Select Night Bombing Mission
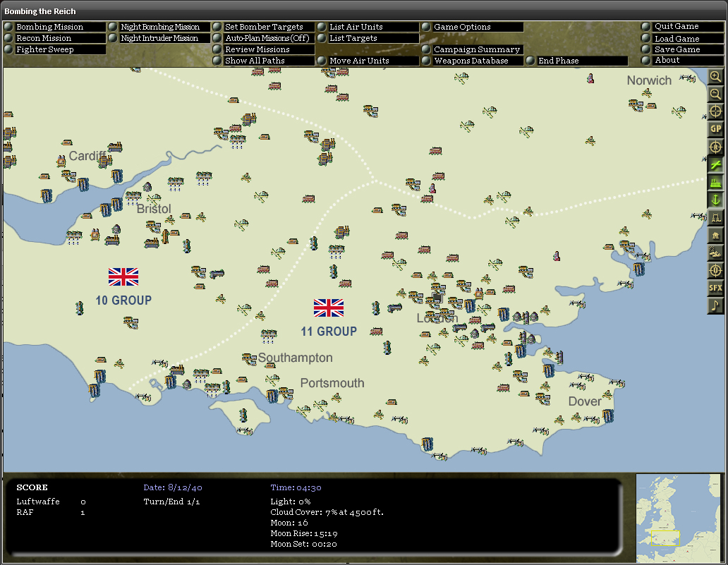The image size is (728, 565). click(x=160, y=27)
